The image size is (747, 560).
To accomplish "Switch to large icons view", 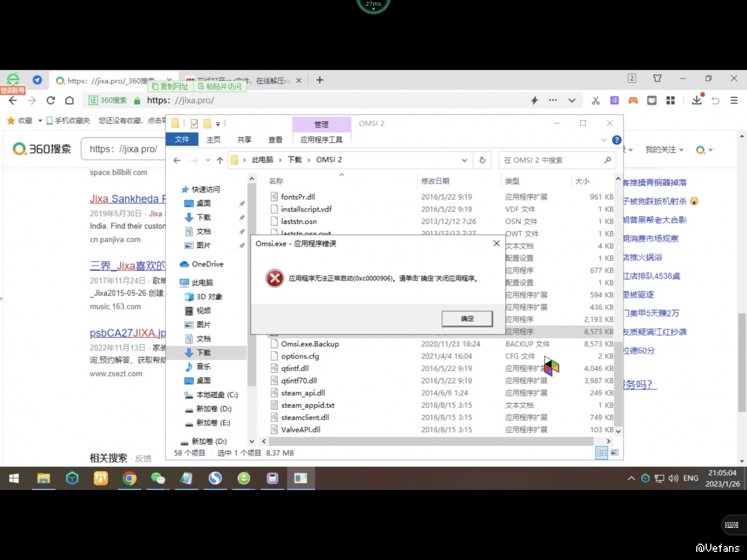I will pos(614,453).
